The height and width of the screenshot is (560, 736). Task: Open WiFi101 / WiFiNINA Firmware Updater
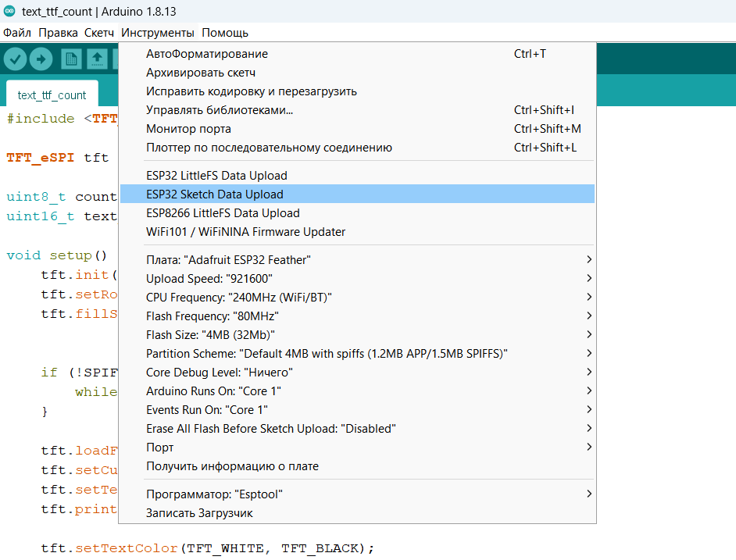[357, 232]
